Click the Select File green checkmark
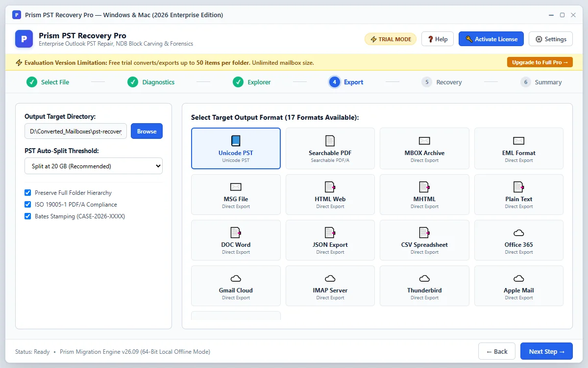 click(x=32, y=82)
